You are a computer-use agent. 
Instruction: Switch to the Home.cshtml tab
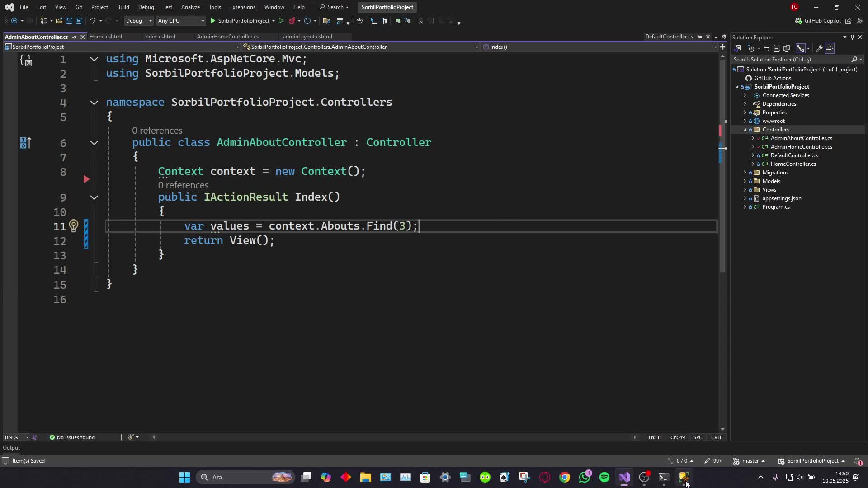pyautogui.click(x=106, y=37)
